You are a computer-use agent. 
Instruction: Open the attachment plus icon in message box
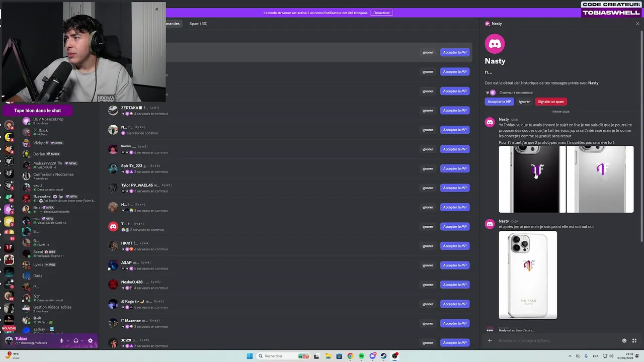[490, 340]
